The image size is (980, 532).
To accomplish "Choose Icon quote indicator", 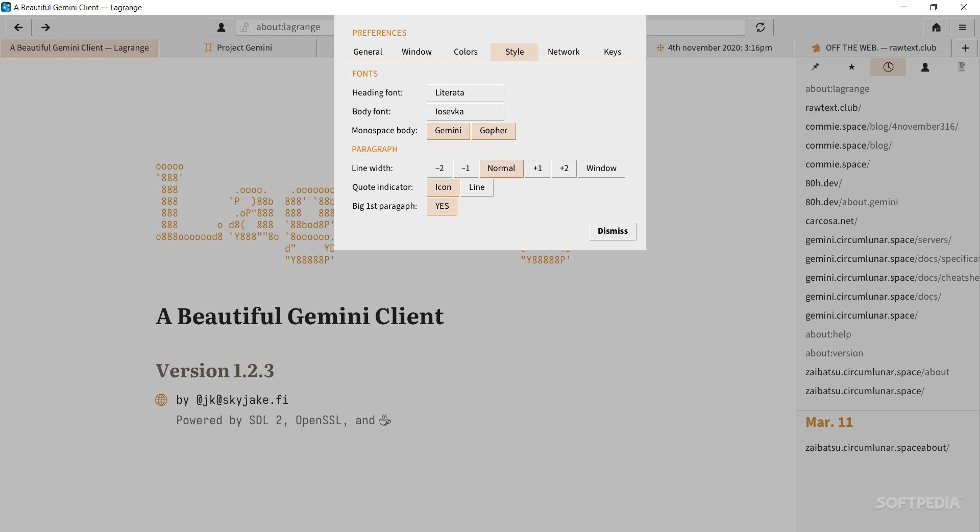I will click(x=443, y=187).
